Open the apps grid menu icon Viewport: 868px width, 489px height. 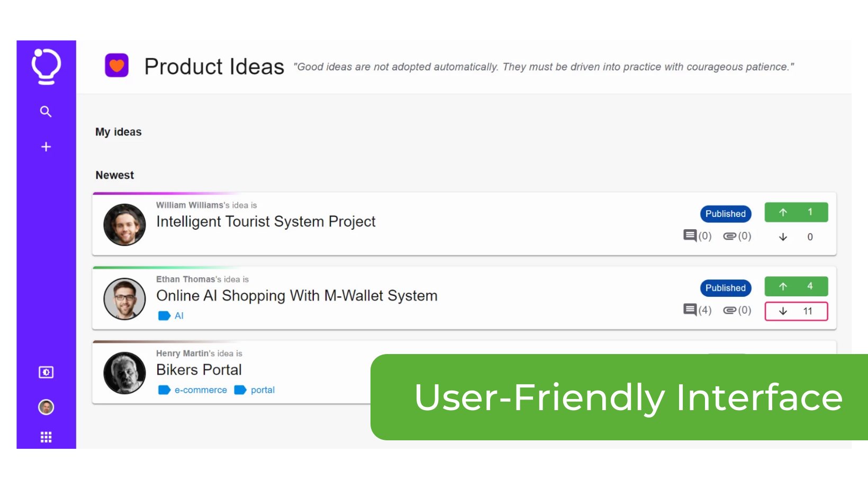click(46, 437)
